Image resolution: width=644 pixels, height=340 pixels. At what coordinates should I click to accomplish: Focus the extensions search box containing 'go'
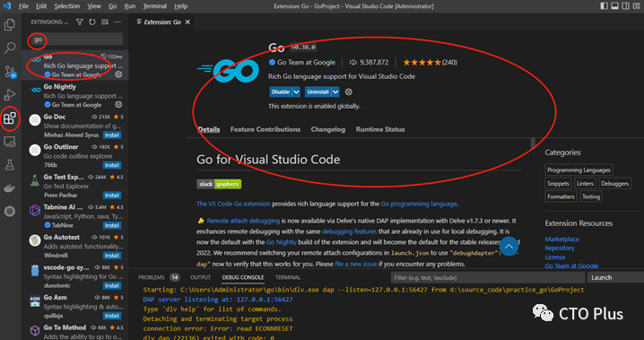[x=76, y=39]
